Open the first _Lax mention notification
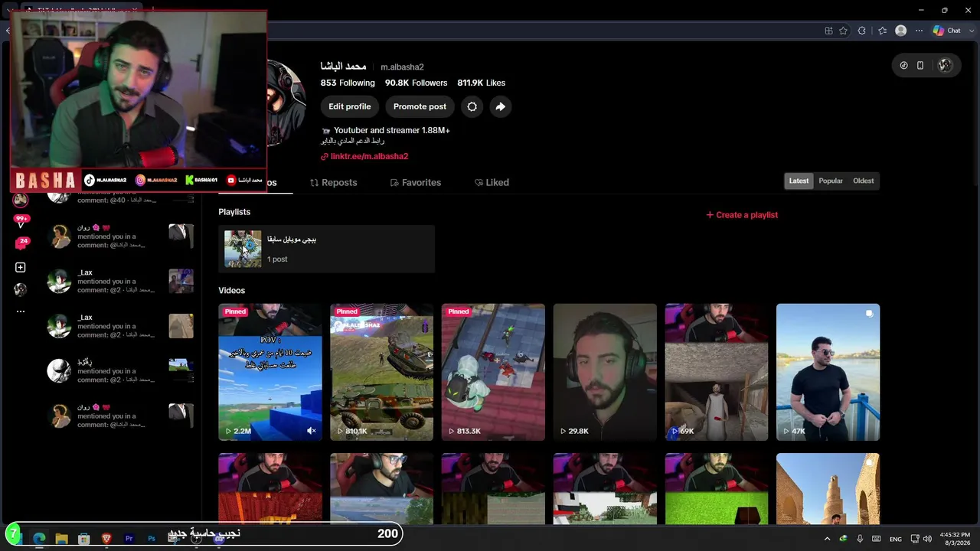Viewport: 980px width, 551px height. coord(120,282)
